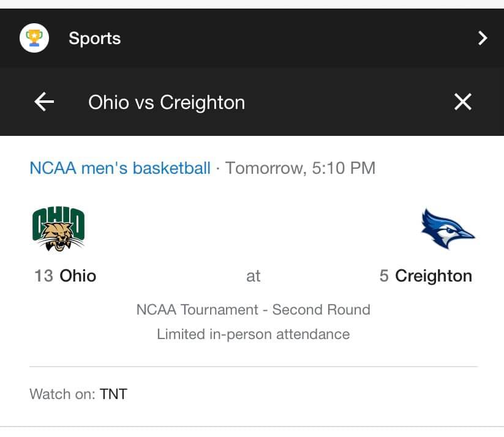The height and width of the screenshot is (437, 504).
Task: Go back using the left arrow
Action: [44, 102]
